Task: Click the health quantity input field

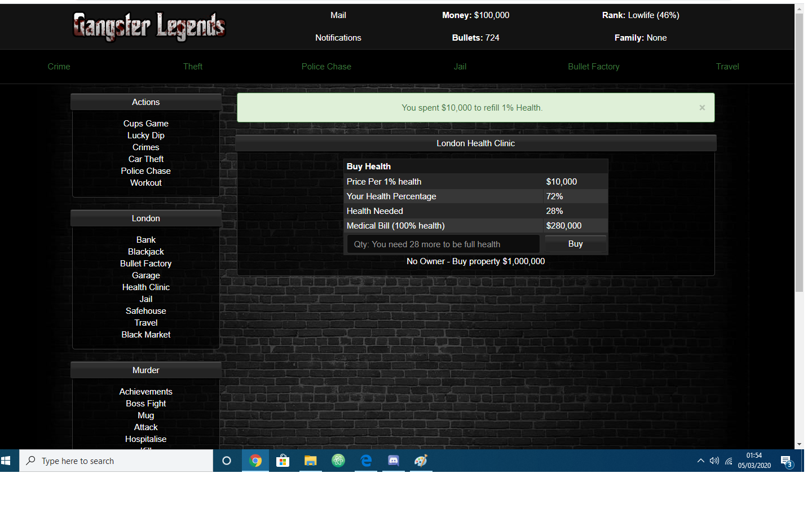Action: coord(443,244)
